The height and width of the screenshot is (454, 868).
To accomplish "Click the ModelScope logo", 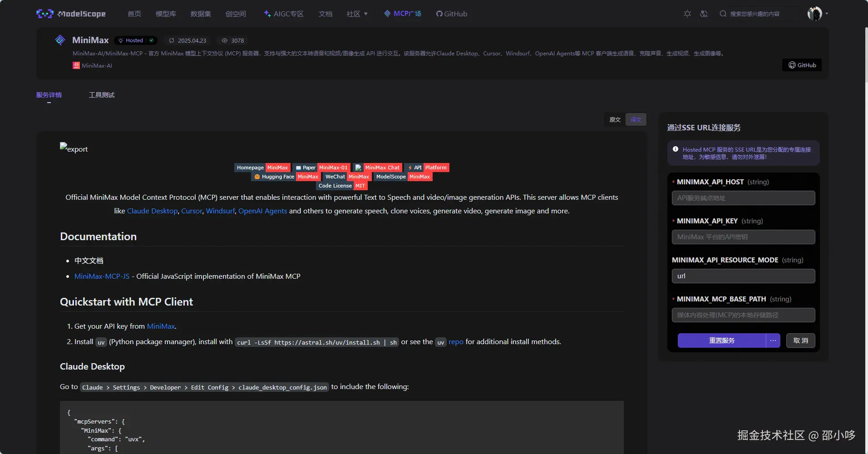I will click(71, 14).
